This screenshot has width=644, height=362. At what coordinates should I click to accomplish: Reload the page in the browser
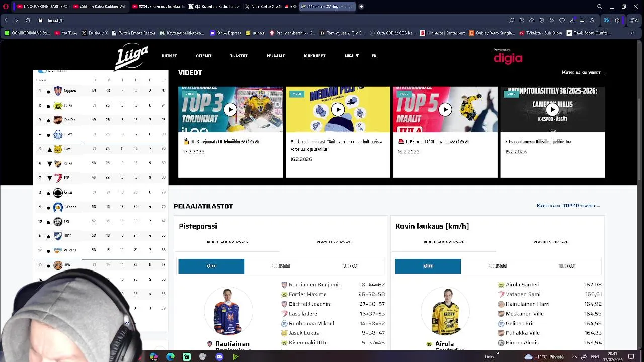(28, 20)
